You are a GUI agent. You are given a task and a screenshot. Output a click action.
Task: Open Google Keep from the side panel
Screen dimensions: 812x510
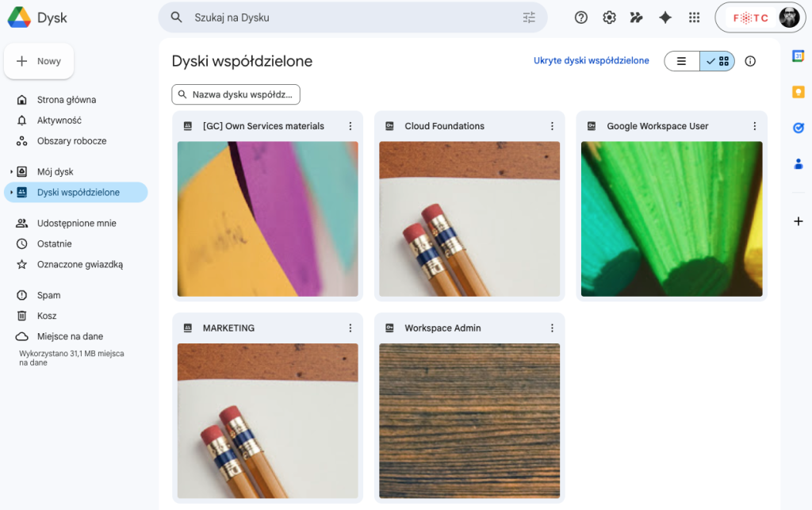(799, 91)
